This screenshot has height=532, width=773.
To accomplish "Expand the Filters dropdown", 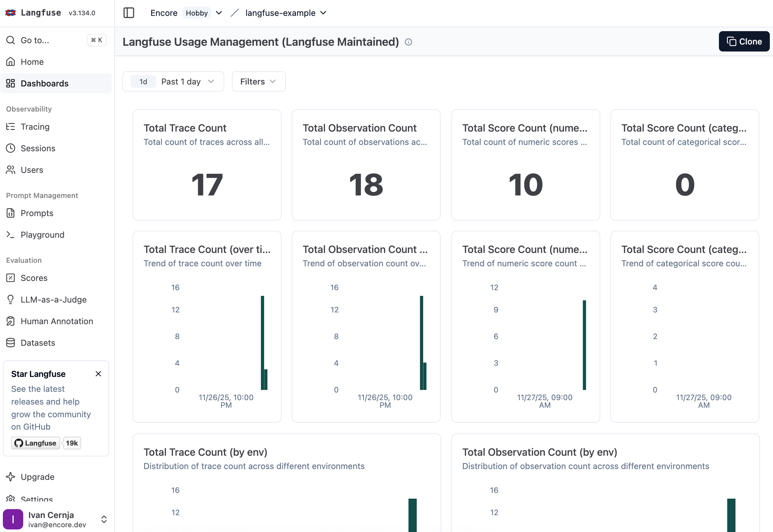I will (258, 81).
